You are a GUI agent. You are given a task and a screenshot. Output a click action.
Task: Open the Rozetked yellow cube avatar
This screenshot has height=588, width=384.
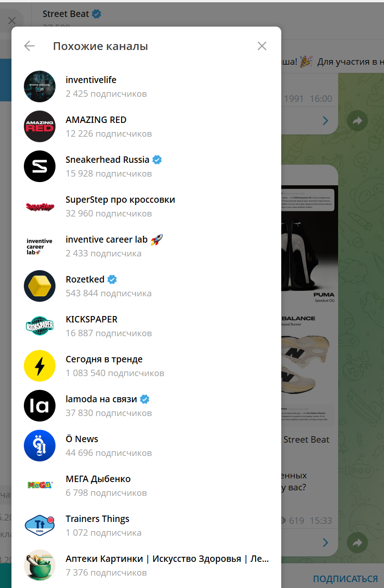coord(39,286)
